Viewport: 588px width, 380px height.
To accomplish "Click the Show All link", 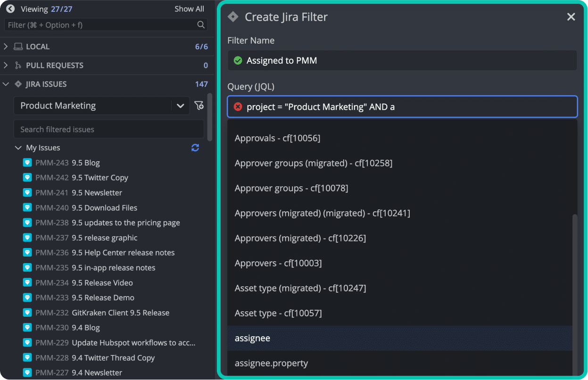I will tap(189, 8).
